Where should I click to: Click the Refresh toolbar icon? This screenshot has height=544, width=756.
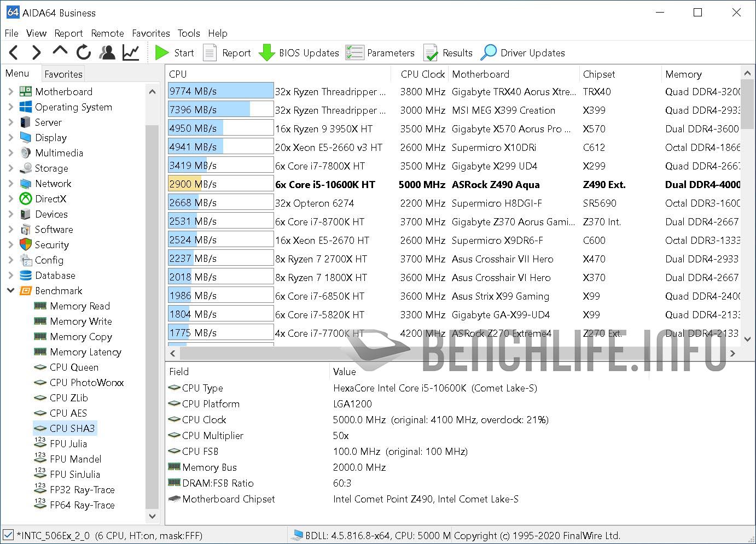(x=83, y=52)
